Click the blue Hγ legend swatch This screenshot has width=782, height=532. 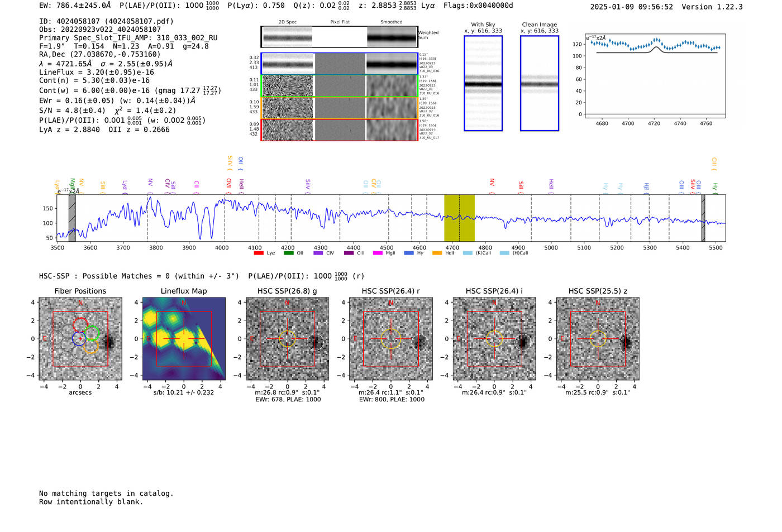tap(409, 253)
